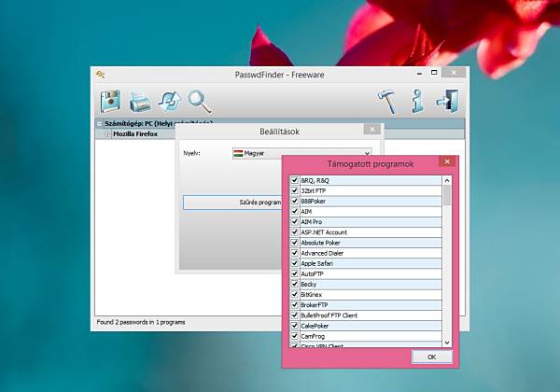The height and width of the screenshot is (392, 560).
Task: Toggle the BitKinex checkbox
Action: (294, 294)
